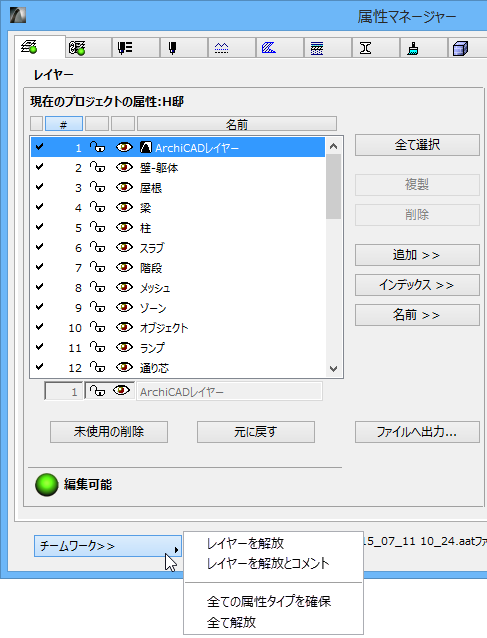Viewport: 487px width, 638px height.
Task: Select the 通り芯 layer row
Action: pyautogui.click(x=178, y=367)
